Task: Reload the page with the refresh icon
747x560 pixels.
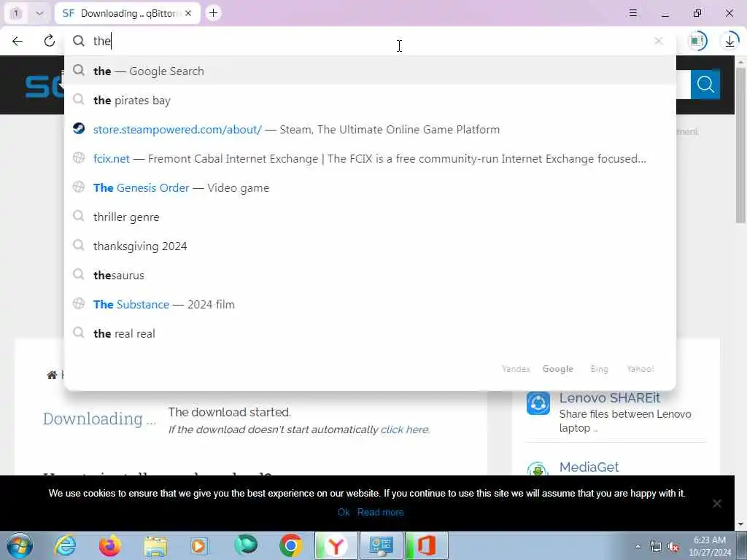Action: (x=49, y=41)
